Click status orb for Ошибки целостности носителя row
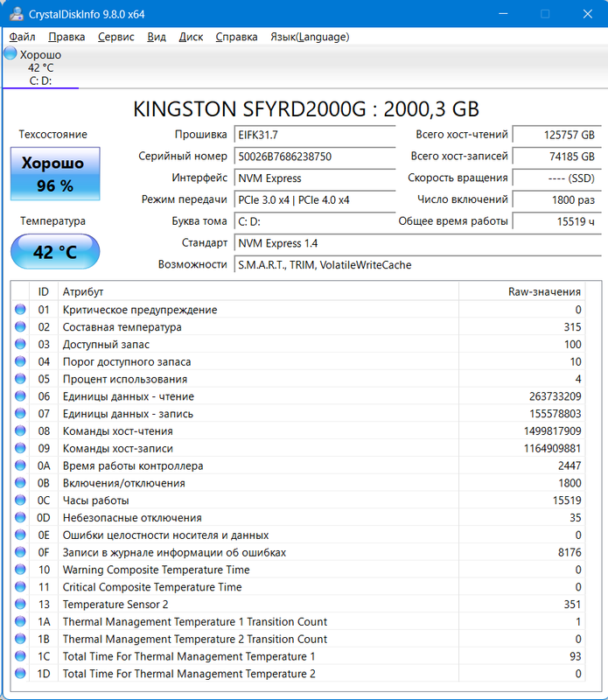Image resolution: width=608 pixels, height=700 pixels. [20, 535]
